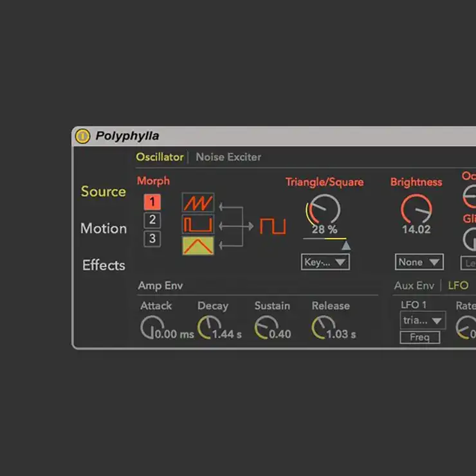Click the 0.00 ms Attack value
The height and width of the screenshot is (476, 476).
[174, 334]
